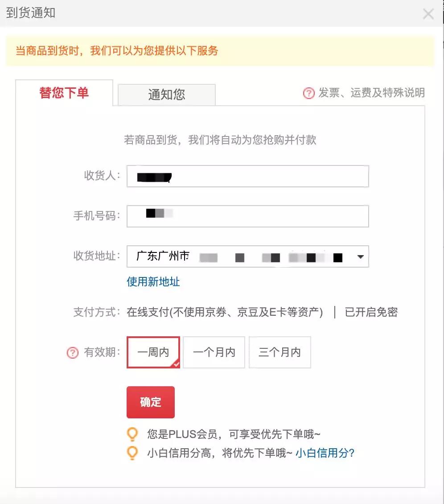
Task: Click the 收货人 input field
Action: 247,176
